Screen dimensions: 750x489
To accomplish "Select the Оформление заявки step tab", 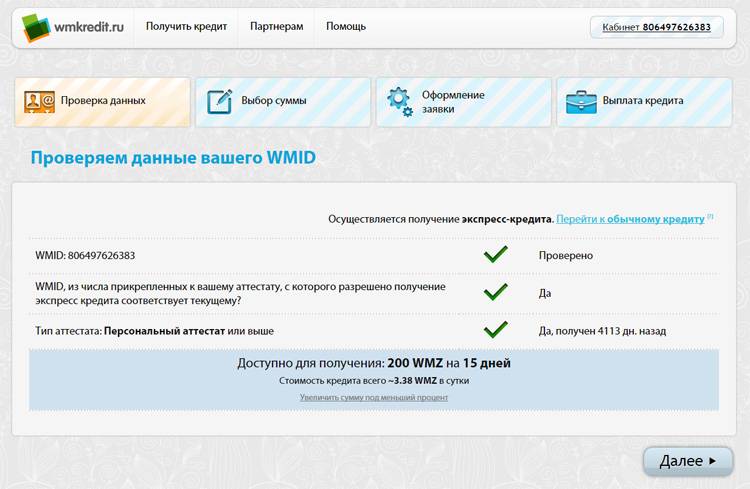I will [463, 102].
